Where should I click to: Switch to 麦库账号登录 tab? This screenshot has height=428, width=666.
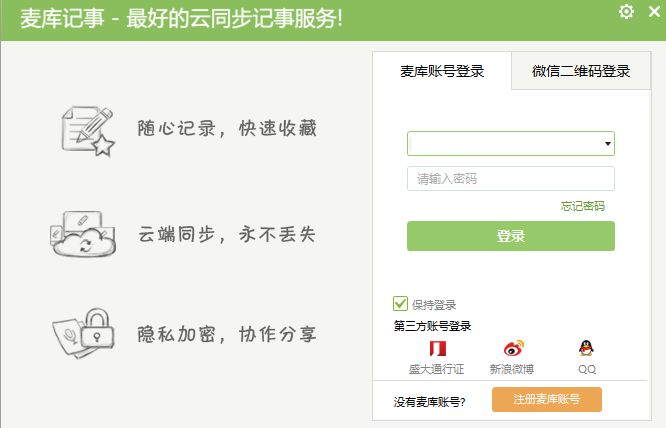pyautogui.click(x=442, y=71)
